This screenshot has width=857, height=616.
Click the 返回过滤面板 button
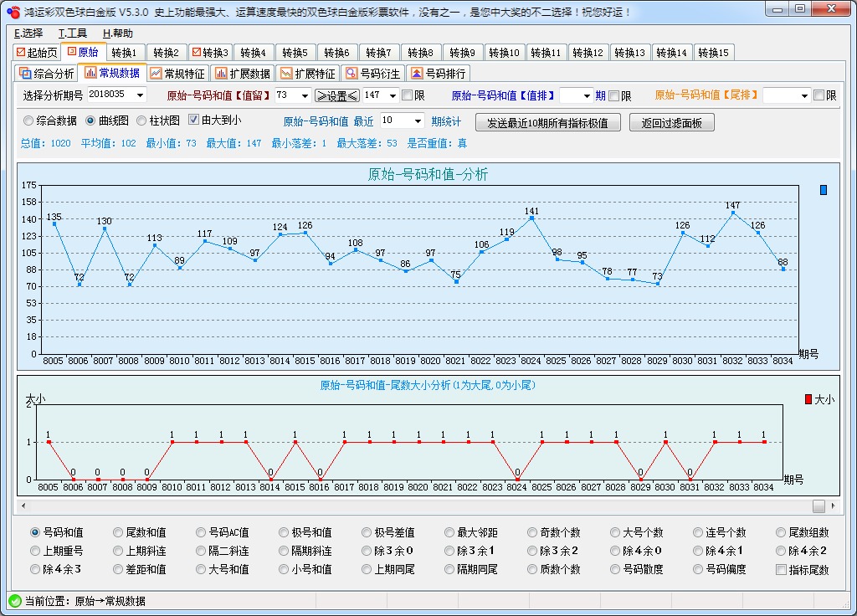(672, 121)
